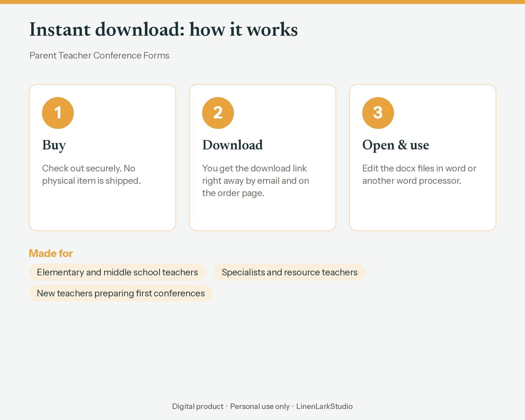
Task: Click the Specialists and resource teachers tag
Action: coord(289,272)
